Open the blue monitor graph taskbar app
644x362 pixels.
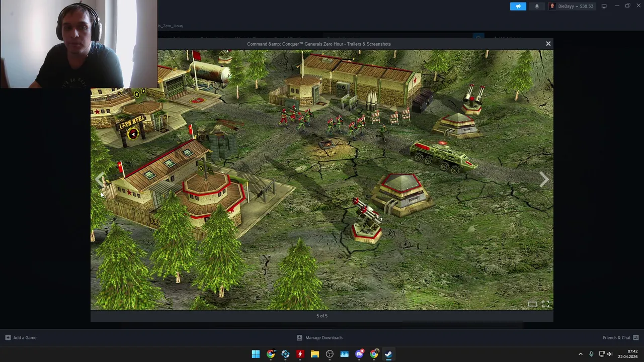pyautogui.click(x=344, y=354)
